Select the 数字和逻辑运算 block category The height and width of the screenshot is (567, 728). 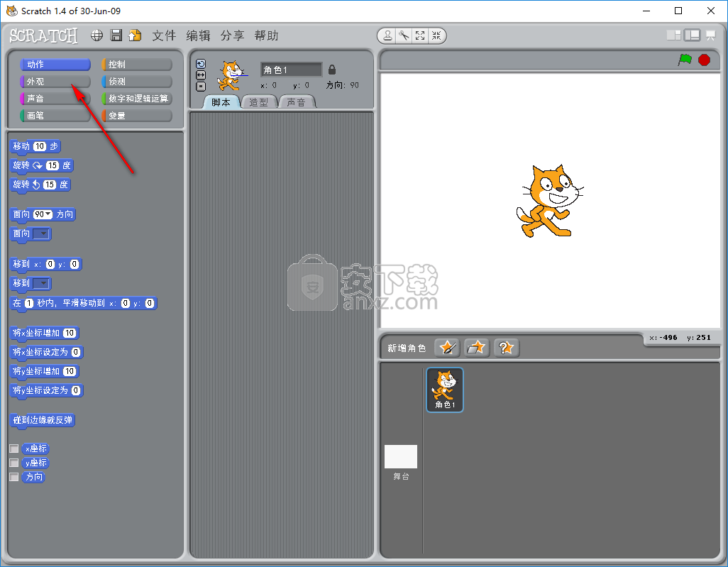click(137, 99)
